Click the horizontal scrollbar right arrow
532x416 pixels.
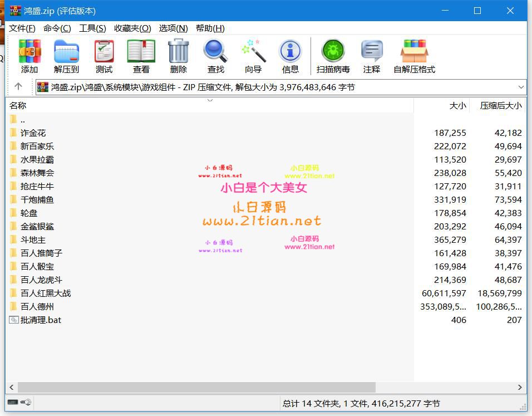(x=520, y=387)
